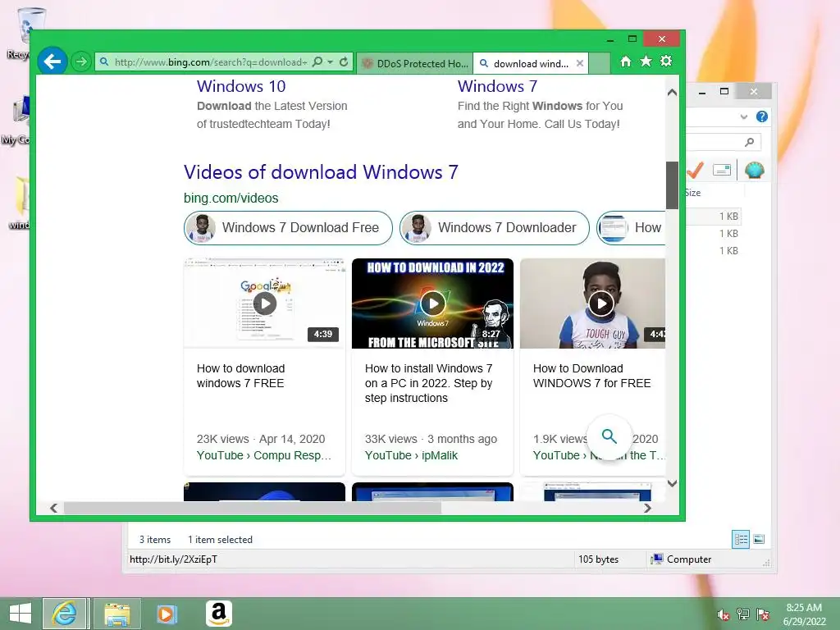Switch Explorer to details view icon
Viewport: 840px width, 630px height.
tap(741, 539)
